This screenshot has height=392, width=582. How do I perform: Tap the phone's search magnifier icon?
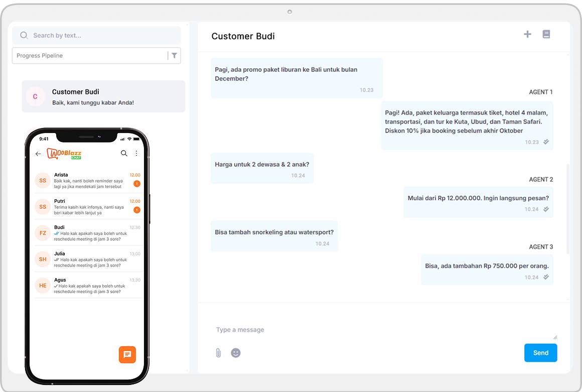[124, 154]
